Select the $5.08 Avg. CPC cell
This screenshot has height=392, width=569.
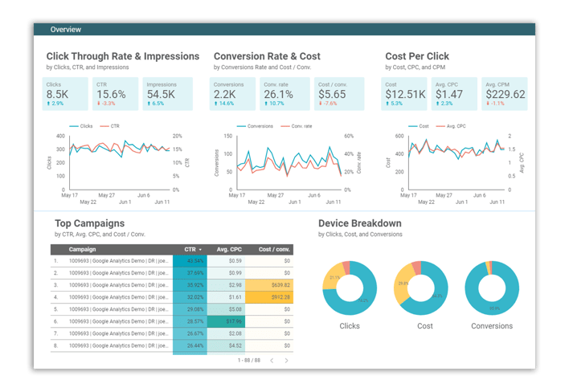click(x=226, y=310)
